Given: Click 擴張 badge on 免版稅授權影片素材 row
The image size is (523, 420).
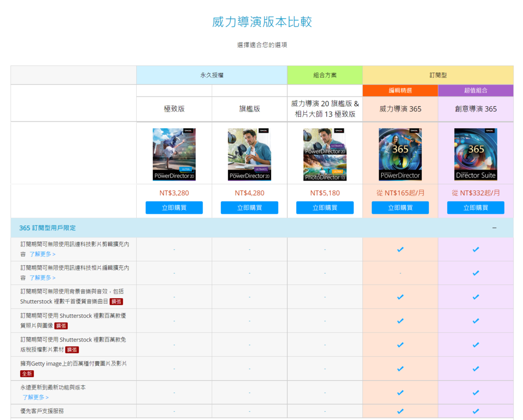Looking at the screenshot, I should pos(72,350).
